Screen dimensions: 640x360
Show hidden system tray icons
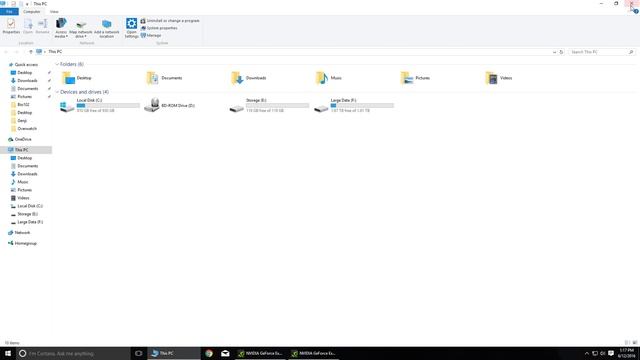click(587, 353)
